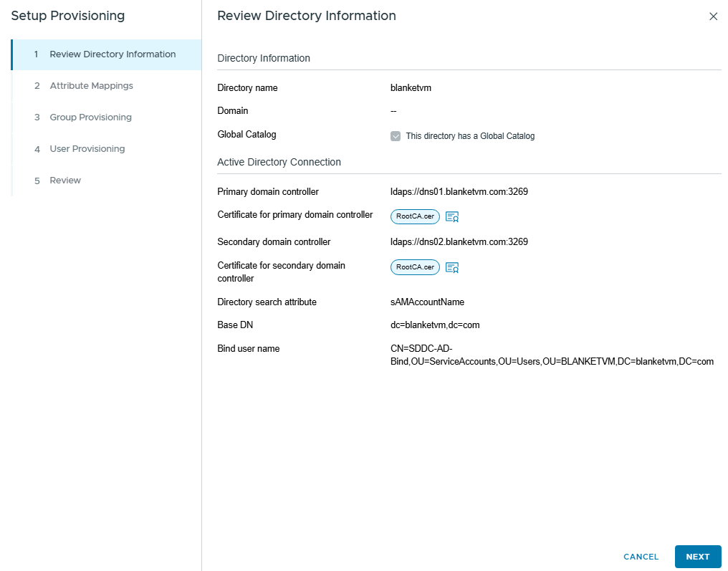The image size is (728, 571).
Task: Select step 1 Review Directory Information
Action: pos(112,54)
